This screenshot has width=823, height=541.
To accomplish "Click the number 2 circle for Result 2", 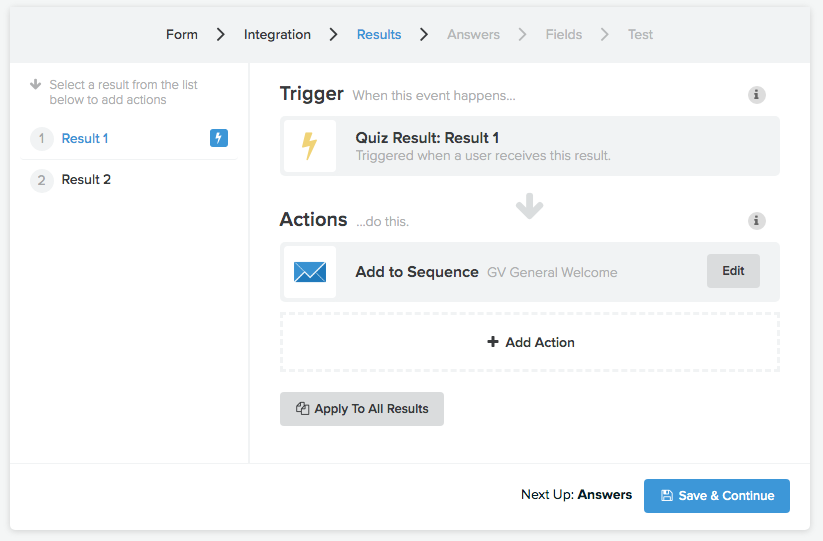I will point(41,181).
